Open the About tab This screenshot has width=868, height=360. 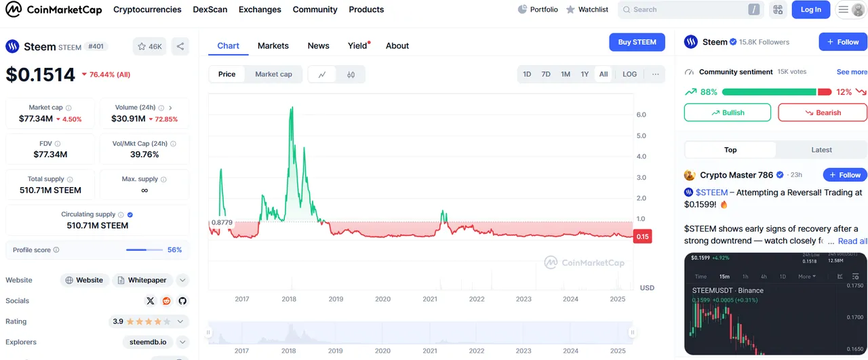[x=397, y=45]
